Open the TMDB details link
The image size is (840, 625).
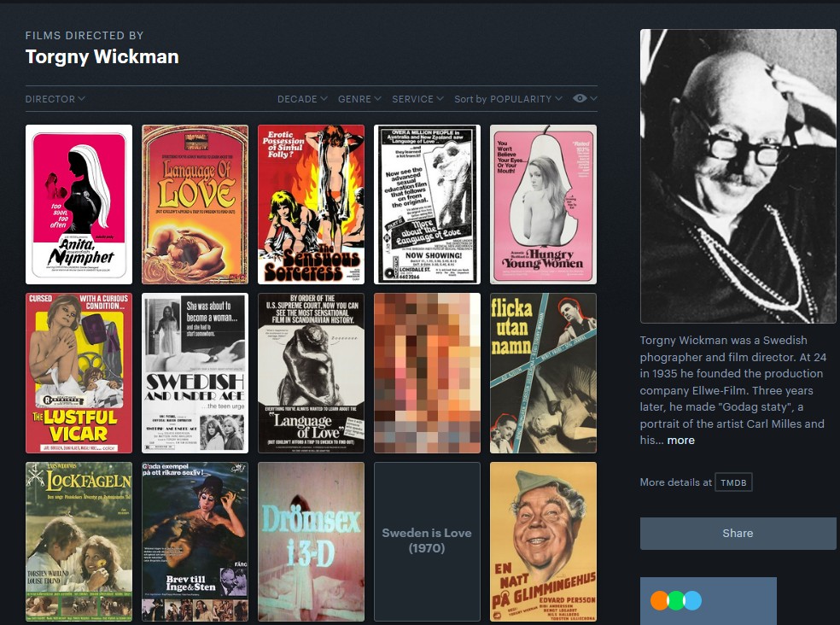[x=733, y=482]
